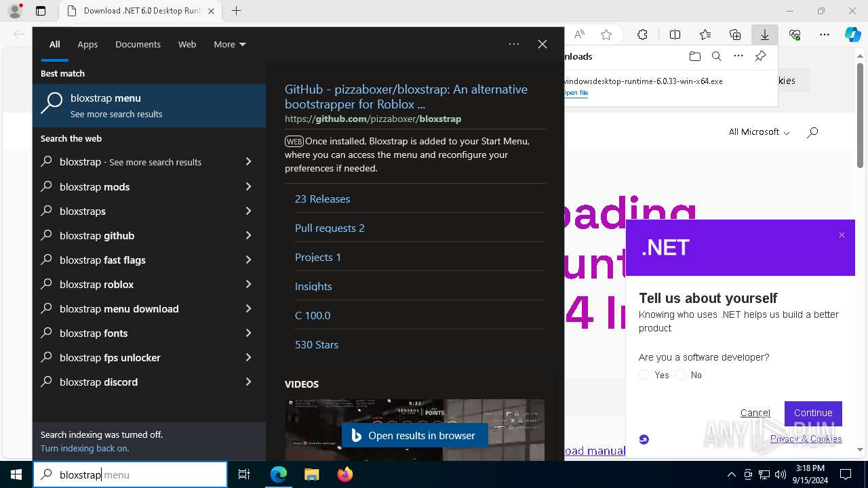Click the Downloads toolbar icon
868x488 pixels.
point(764,35)
